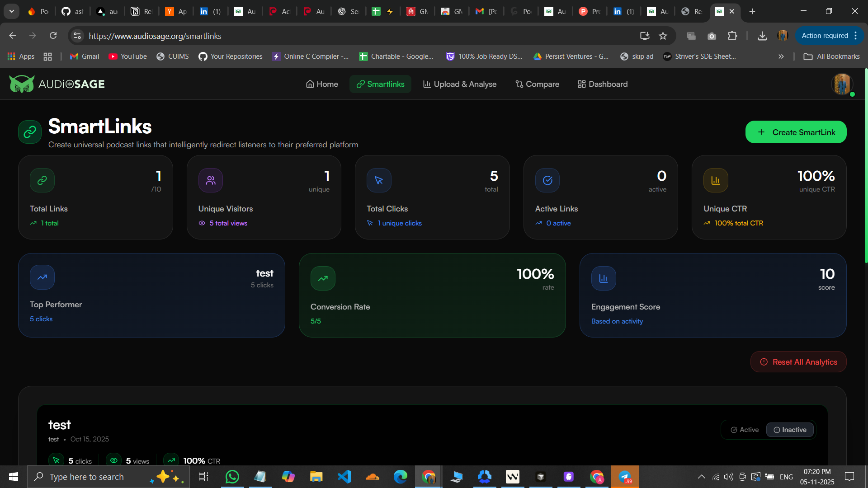The width and height of the screenshot is (868, 488).
Task: Click Reset All Analytics
Action: click(x=798, y=361)
